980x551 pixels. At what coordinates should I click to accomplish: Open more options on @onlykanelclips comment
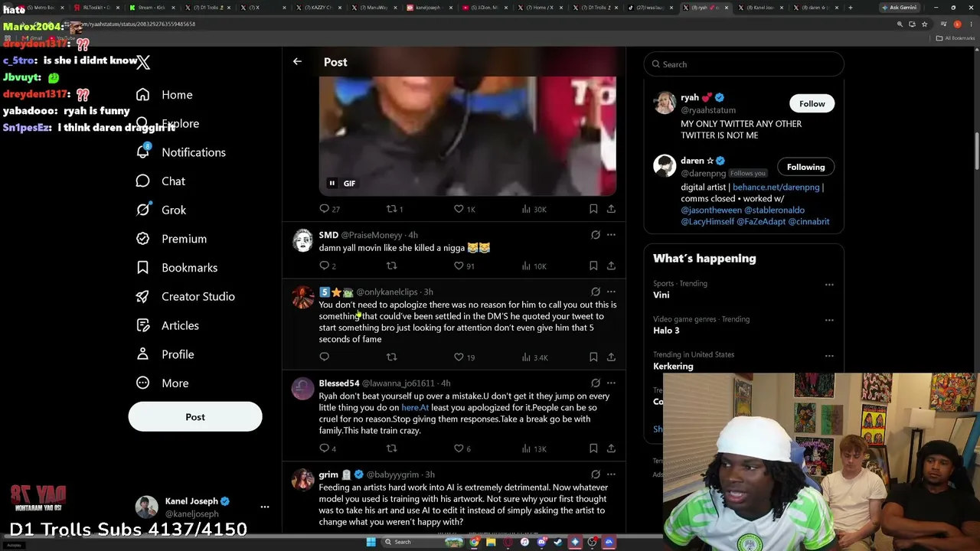[x=611, y=292]
